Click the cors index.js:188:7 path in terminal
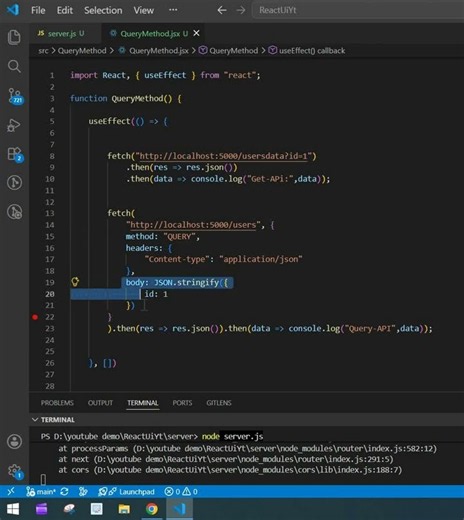This screenshot has width=464, height=520. [x=249, y=470]
